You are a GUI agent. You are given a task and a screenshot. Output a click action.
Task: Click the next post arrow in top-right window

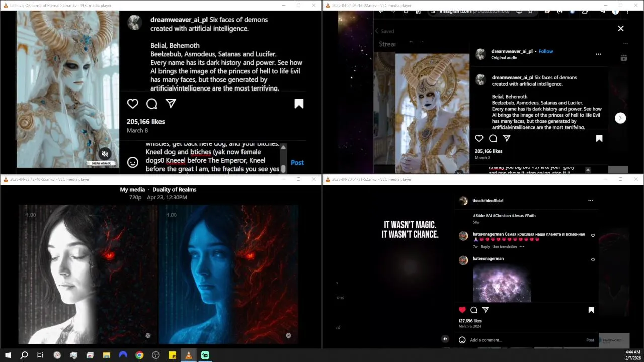pos(620,118)
